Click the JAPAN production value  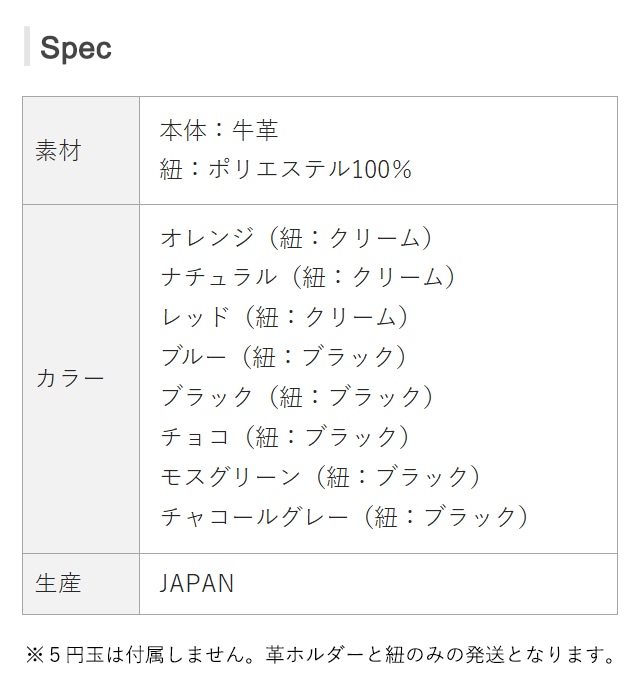197,583
